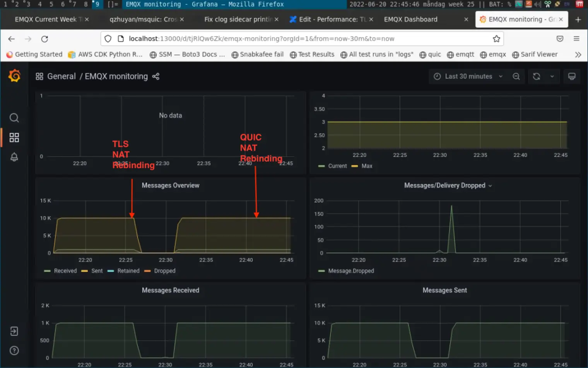588x368 pixels.
Task: Open the Last 30 minutes time picker
Action: click(x=468, y=76)
